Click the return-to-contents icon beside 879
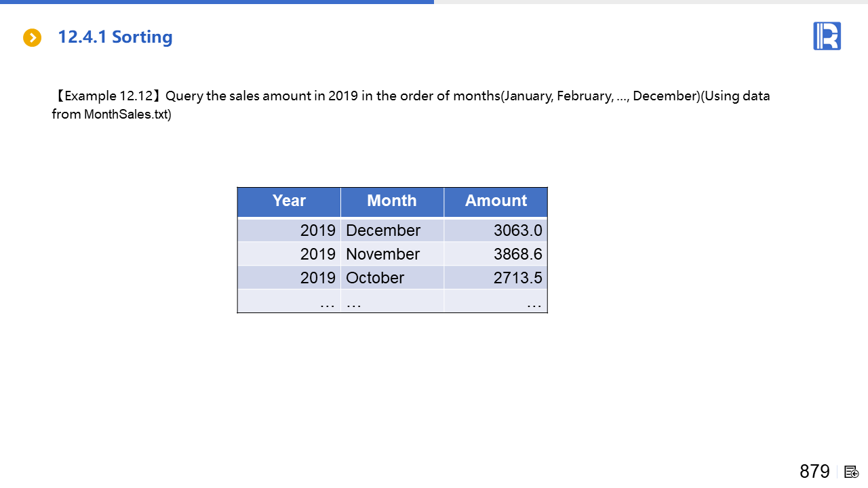The image size is (868, 488). click(852, 472)
